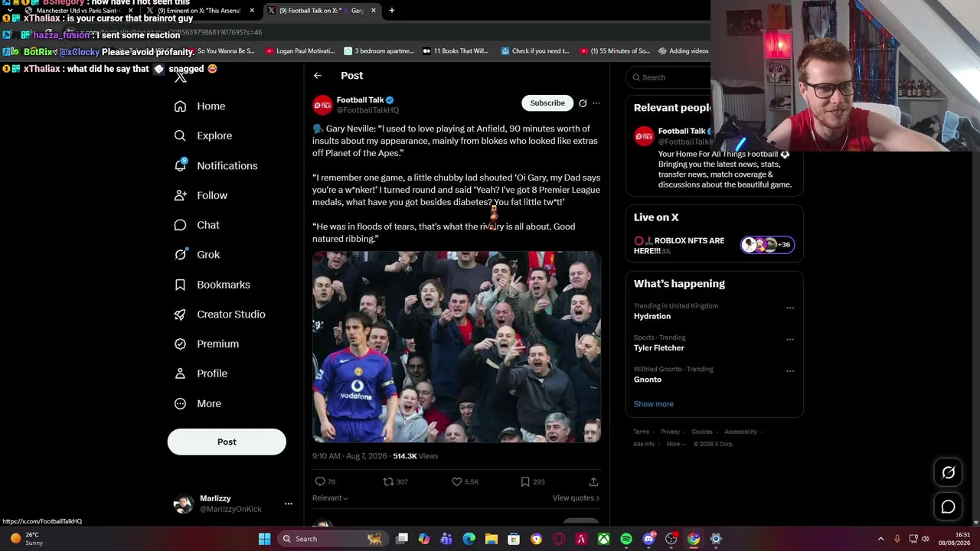Bookmark the post
Screen dimensions: 980x551
pyautogui.click(x=525, y=481)
